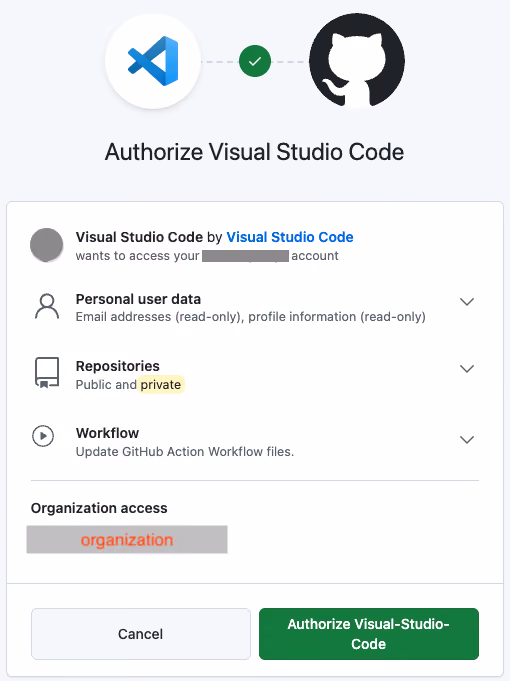This screenshot has width=510, height=681.
Task: Click the 'Repositories' heading
Action: (x=118, y=366)
